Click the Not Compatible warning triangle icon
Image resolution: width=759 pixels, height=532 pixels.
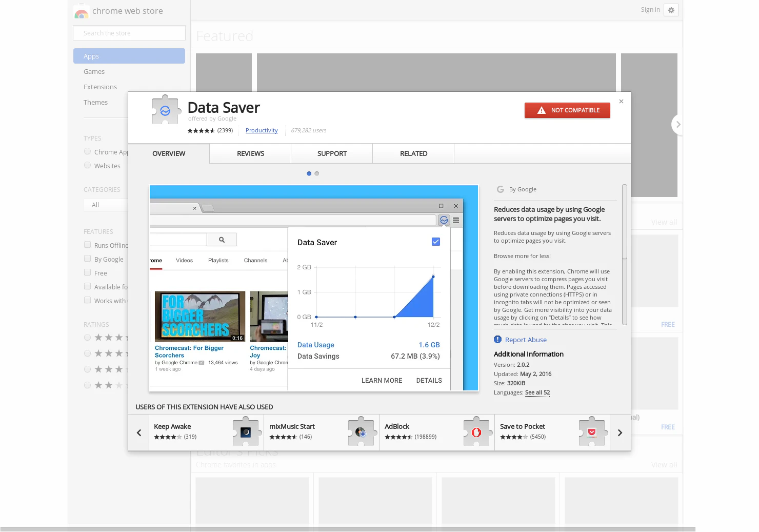point(542,110)
